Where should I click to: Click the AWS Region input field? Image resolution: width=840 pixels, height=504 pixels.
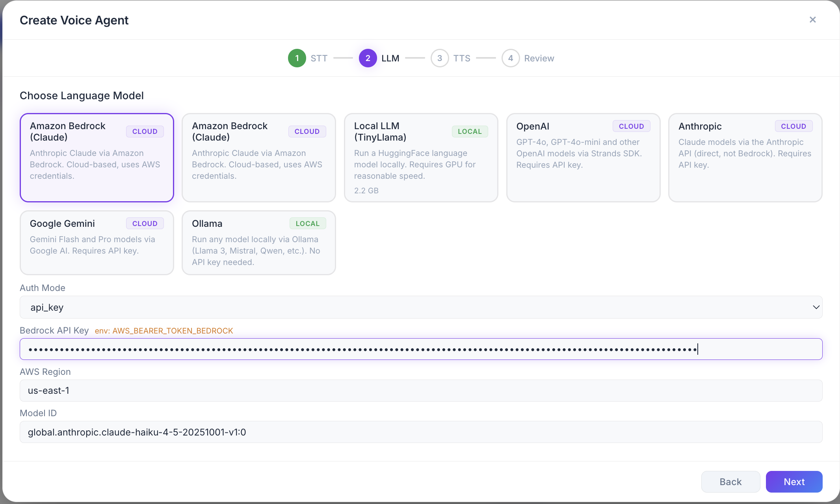click(421, 391)
